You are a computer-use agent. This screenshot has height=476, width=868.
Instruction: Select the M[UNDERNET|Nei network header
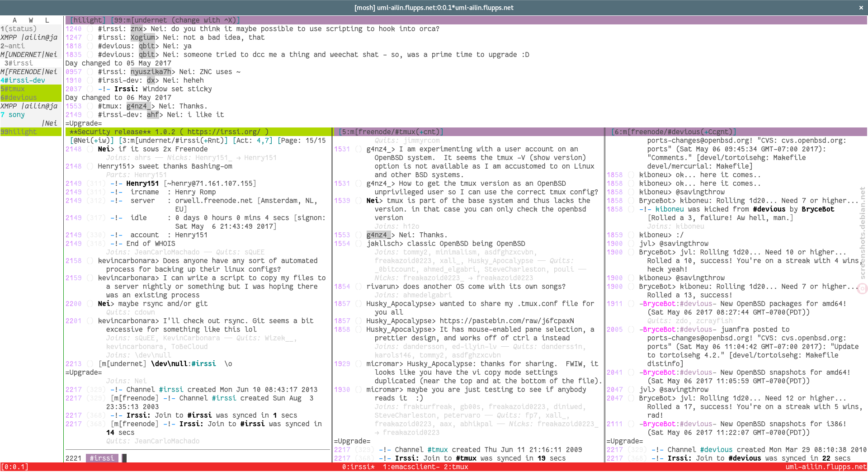tap(29, 55)
